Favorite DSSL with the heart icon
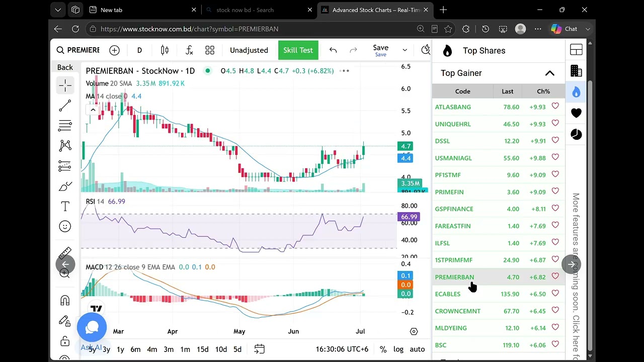 point(555,140)
